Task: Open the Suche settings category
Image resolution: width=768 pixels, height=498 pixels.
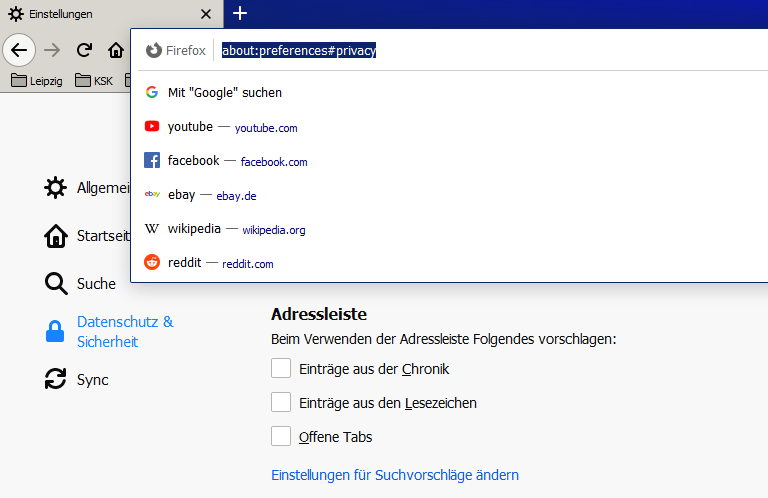Action: coord(80,284)
